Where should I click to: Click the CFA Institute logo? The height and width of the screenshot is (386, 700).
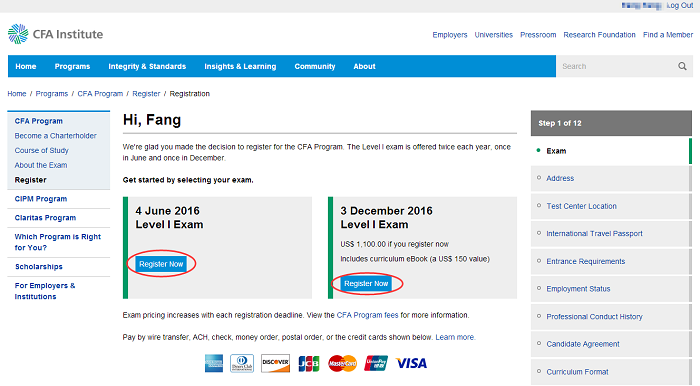coord(55,34)
